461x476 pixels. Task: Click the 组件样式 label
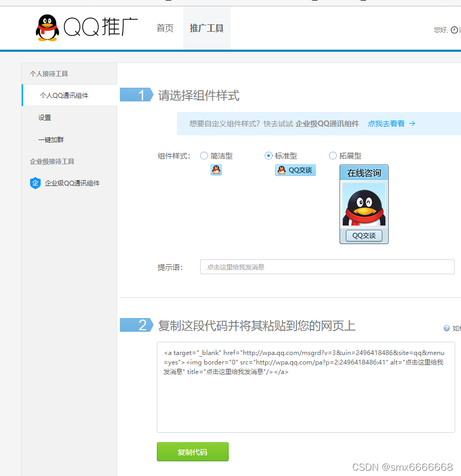tap(174, 156)
